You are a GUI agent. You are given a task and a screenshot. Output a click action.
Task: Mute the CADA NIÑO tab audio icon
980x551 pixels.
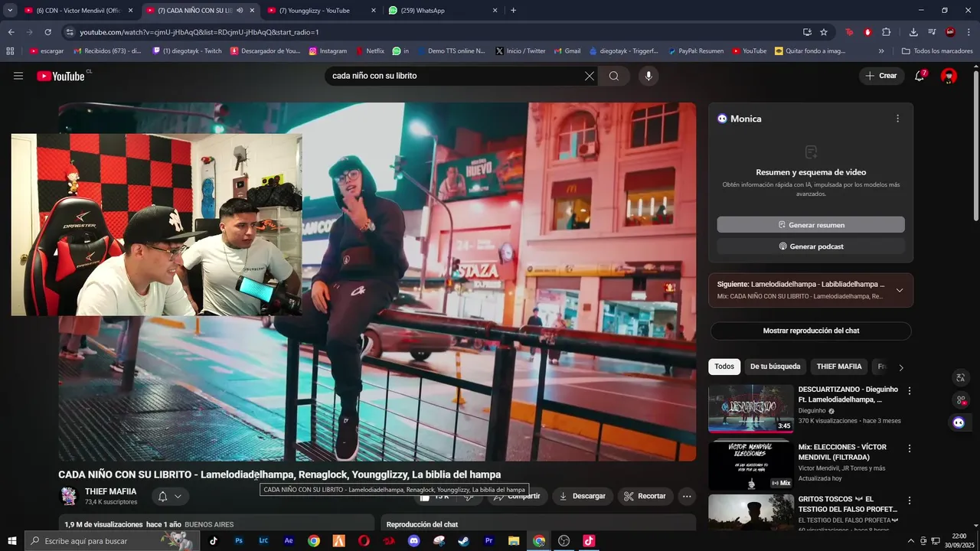tap(240, 11)
